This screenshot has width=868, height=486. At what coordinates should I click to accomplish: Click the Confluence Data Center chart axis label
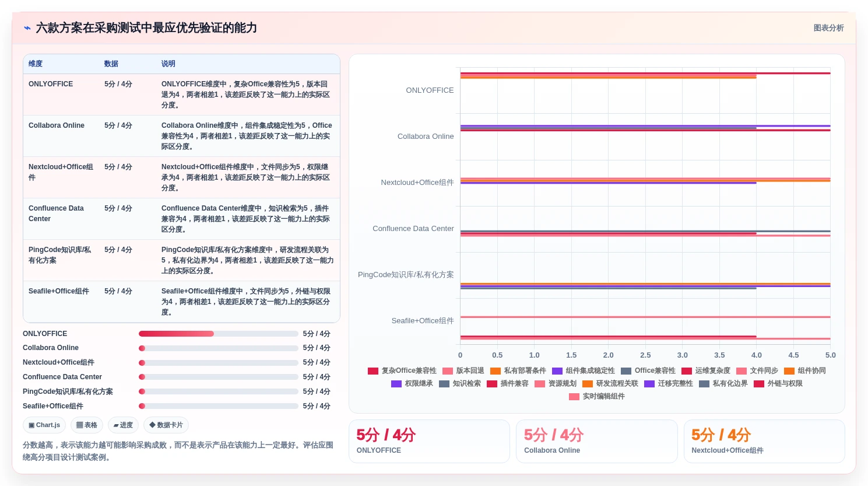pyautogui.click(x=413, y=229)
